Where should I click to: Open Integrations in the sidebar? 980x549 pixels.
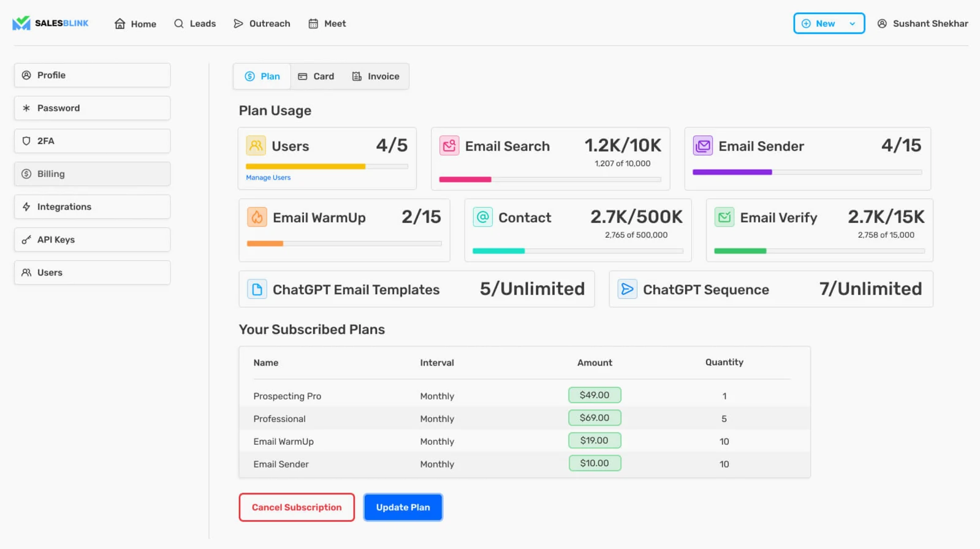92,206
